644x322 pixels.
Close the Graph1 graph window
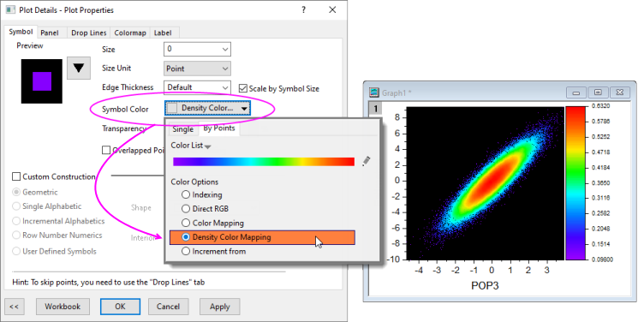(619, 92)
